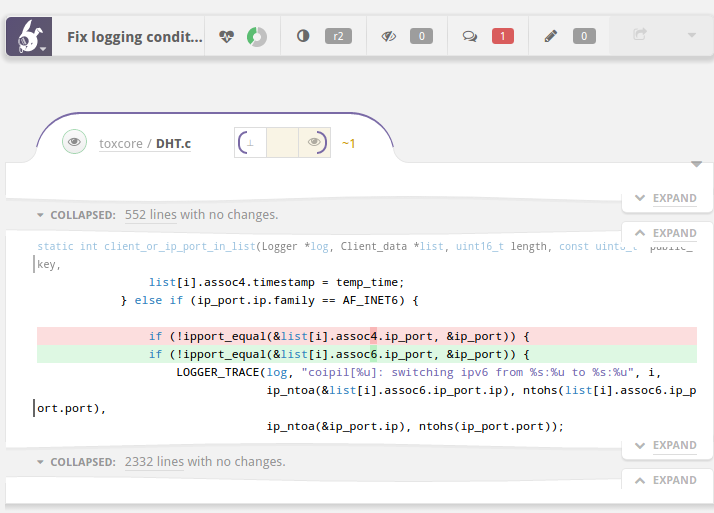Open the top toolbar dropdown arrow
The image size is (714, 513).
coord(692,35)
